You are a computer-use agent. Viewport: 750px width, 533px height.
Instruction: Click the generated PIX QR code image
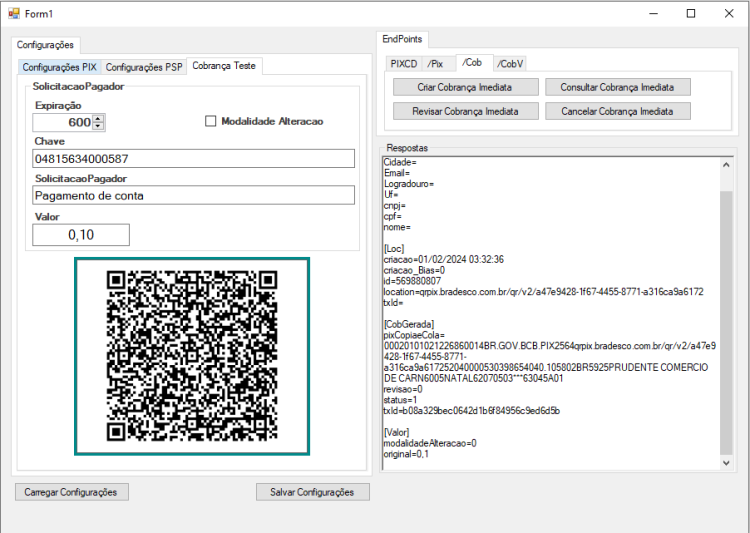click(192, 356)
